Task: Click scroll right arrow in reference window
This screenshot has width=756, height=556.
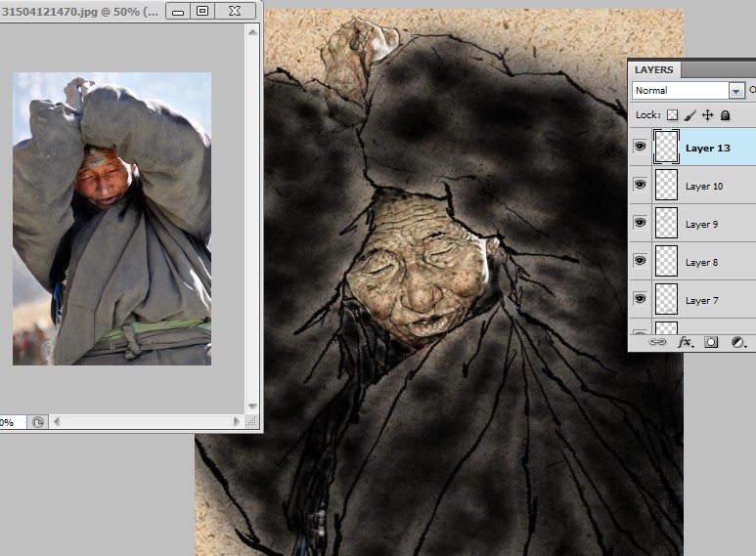Action: [x=237, y=422]
